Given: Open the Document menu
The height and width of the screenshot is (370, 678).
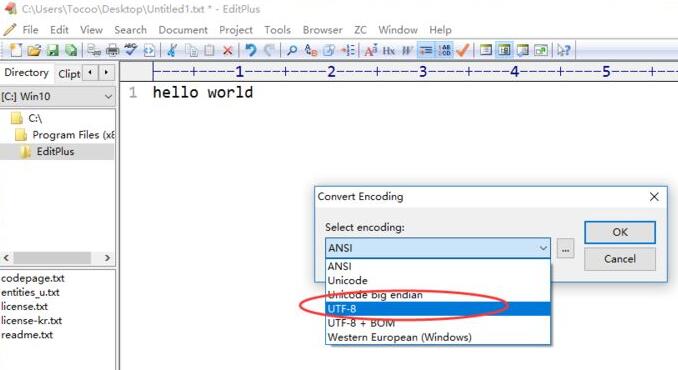Looking at the screenshot, I should [x=183, y=30].
